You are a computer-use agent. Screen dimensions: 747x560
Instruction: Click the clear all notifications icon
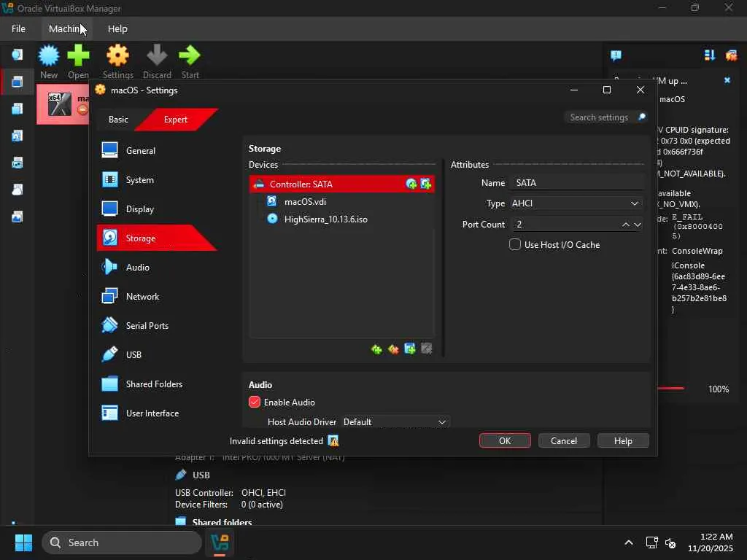(731, 55)
